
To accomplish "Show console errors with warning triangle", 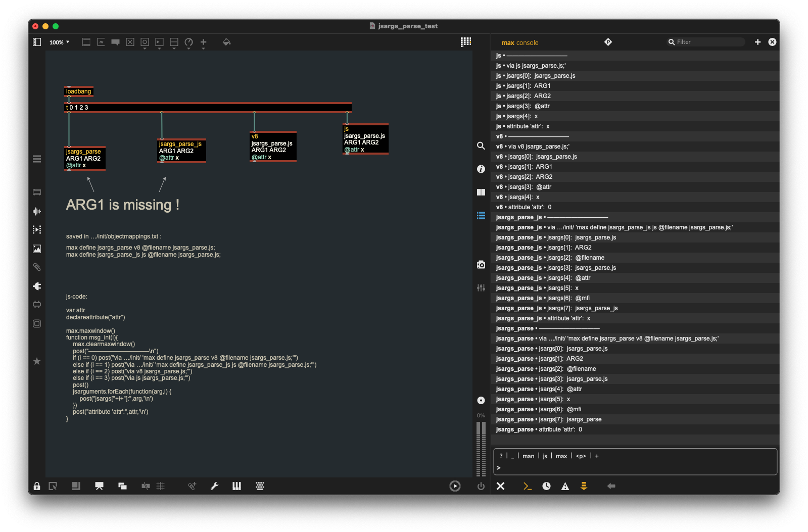I will coord(565,486).
